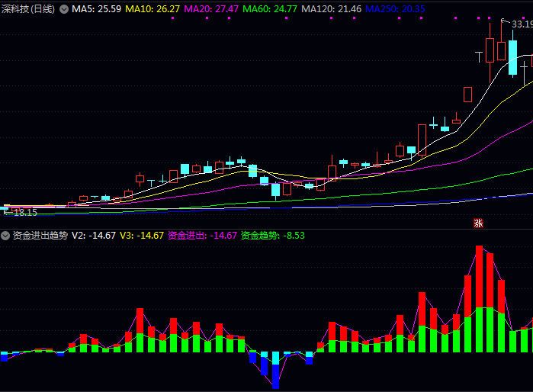This screenshot has width=533, height=392.
Task: Expand the dropdown next to 深科技(日线)
Action: (63, 9)
